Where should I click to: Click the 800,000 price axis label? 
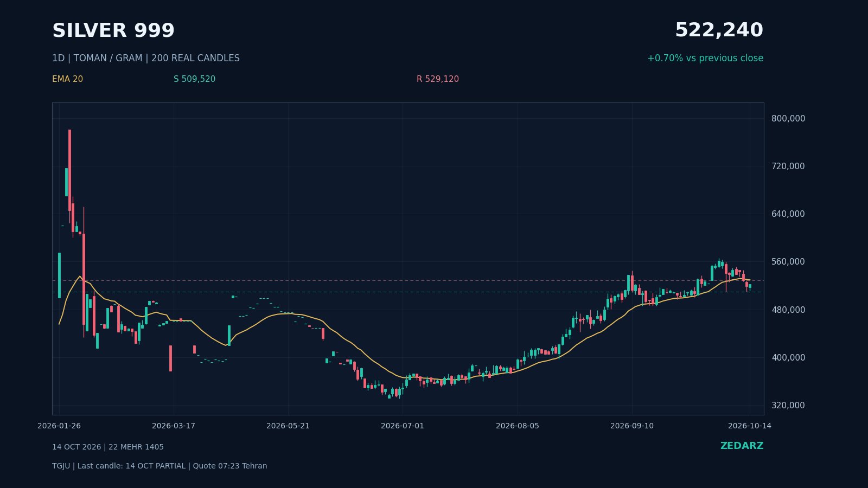[788, 118]
